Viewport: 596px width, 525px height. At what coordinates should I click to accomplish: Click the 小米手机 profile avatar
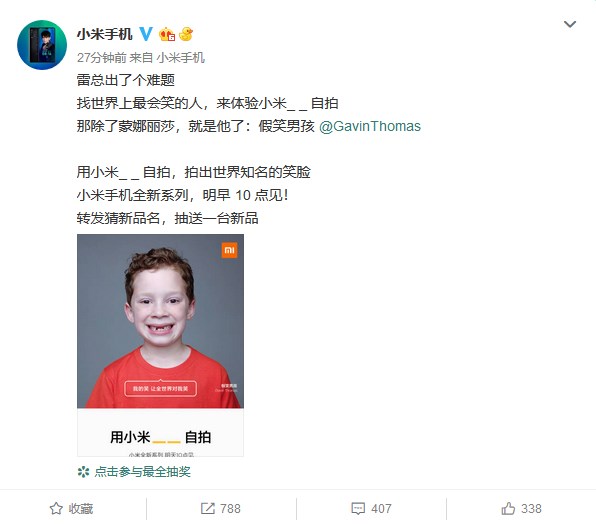pyautogui.click(x=42, y=45)
